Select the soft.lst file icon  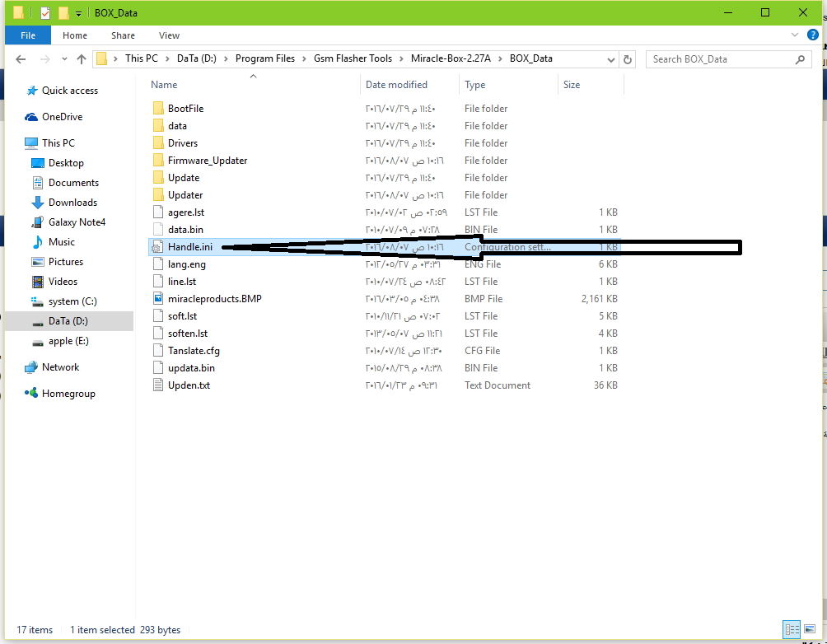pos(158,316)
